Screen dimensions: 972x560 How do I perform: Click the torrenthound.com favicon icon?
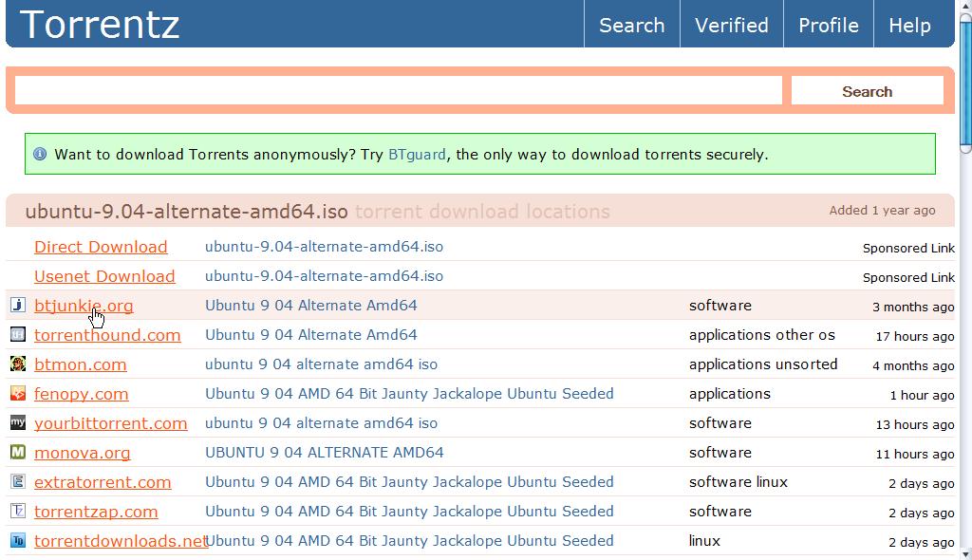pyautogui.click(x=17, y=335)
